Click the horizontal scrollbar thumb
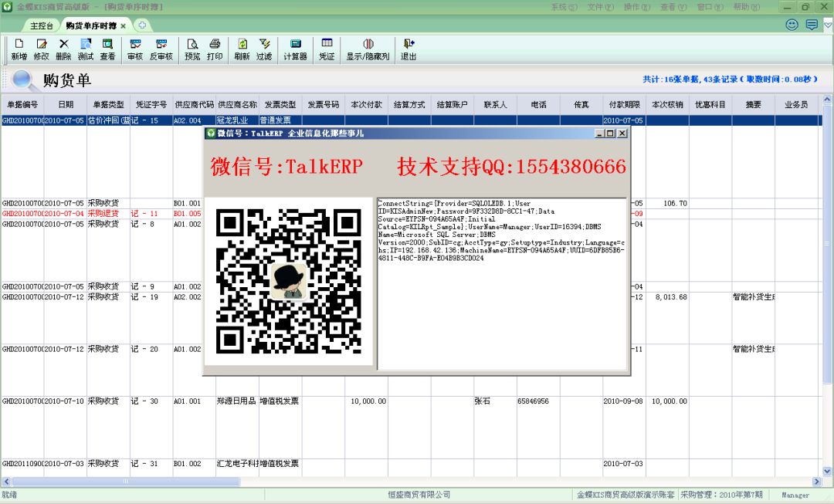The width and height of the screenshot is (834, 504). 126,482
